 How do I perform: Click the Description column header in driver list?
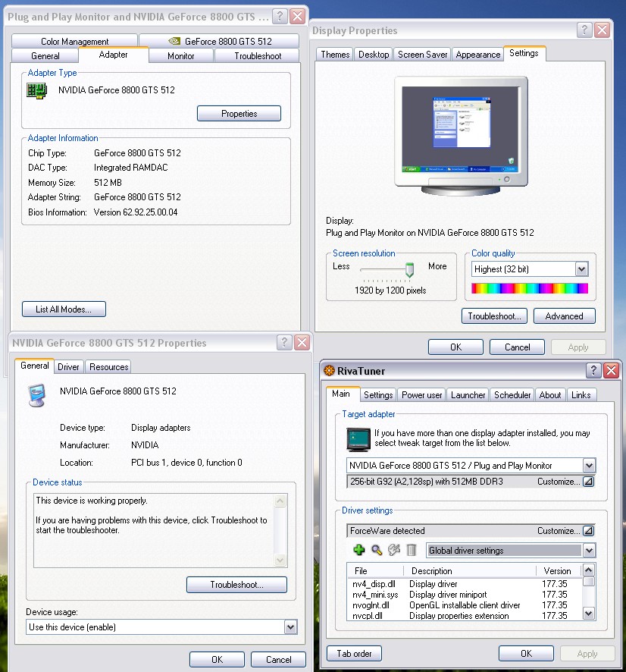(470, 571)
